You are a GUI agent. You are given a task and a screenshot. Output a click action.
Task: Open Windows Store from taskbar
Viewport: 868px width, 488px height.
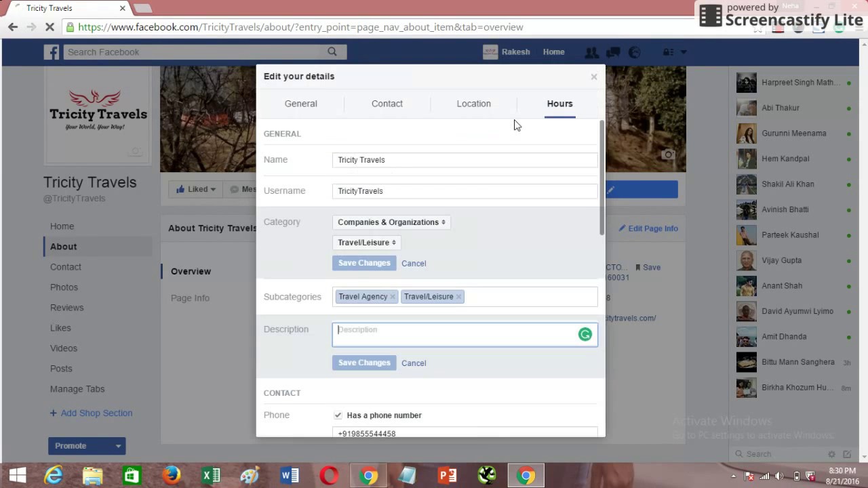[132, 476]
